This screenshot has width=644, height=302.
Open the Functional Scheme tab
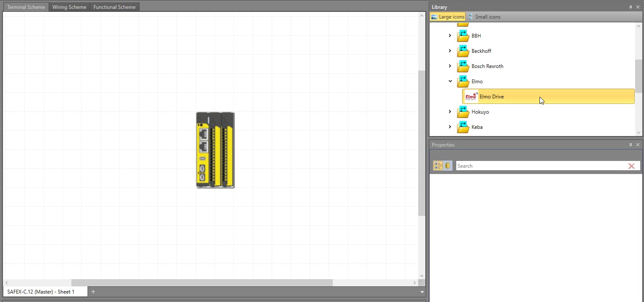tap(114, 7)
